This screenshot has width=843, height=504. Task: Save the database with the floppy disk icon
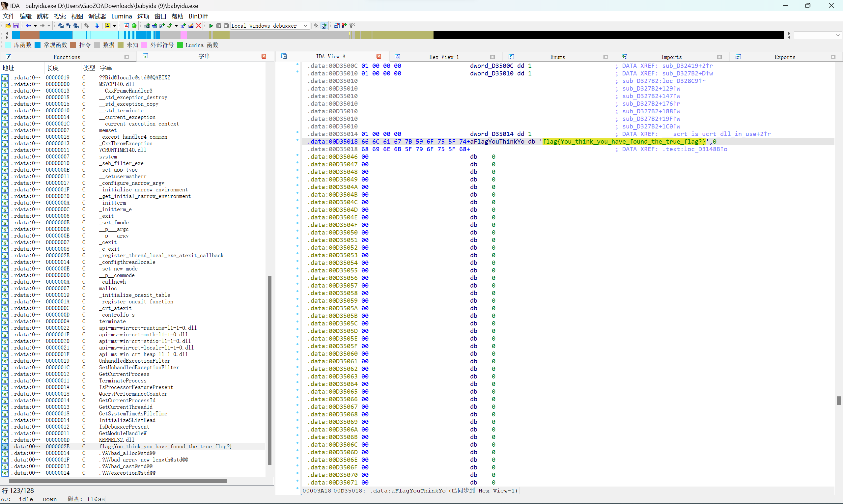(15, 26)
